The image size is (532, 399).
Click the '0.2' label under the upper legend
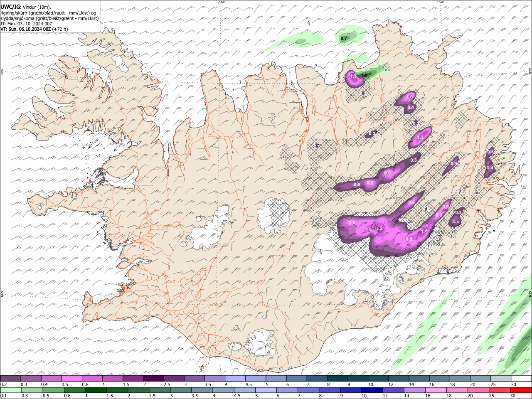[3, 384]
